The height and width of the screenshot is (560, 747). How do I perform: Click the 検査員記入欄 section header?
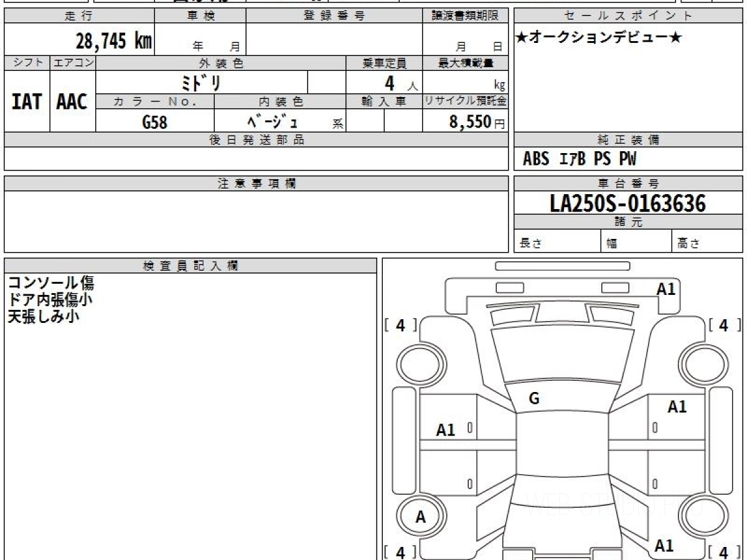[x=190, y=266]
